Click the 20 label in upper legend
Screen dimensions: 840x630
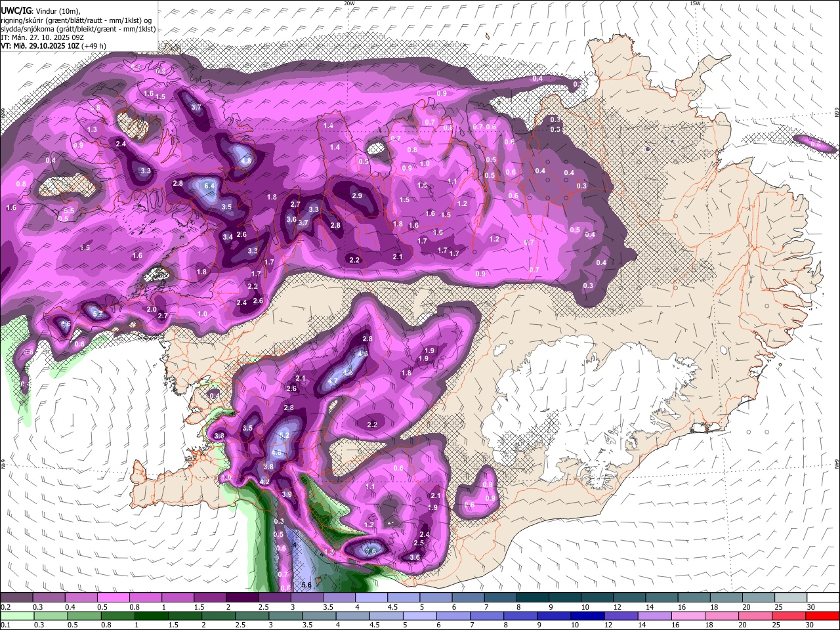746,607
